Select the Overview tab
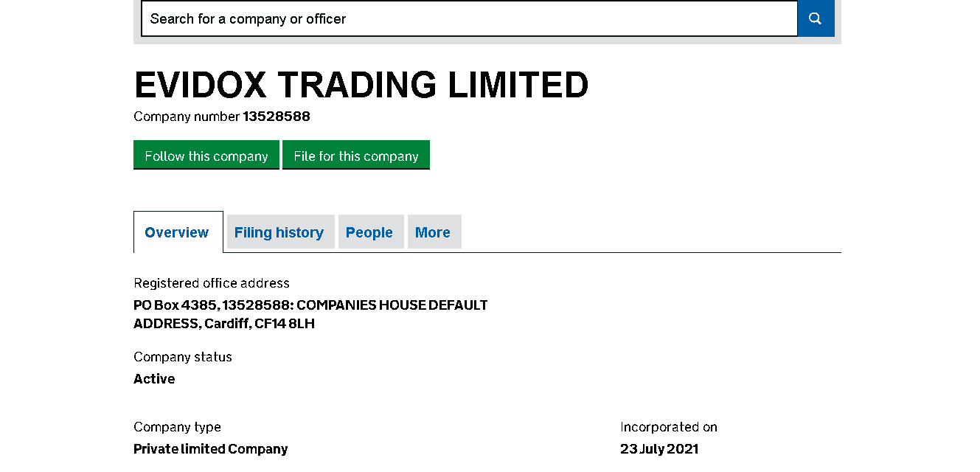This screenshot has height=472, width=980. tap(177, 232)
